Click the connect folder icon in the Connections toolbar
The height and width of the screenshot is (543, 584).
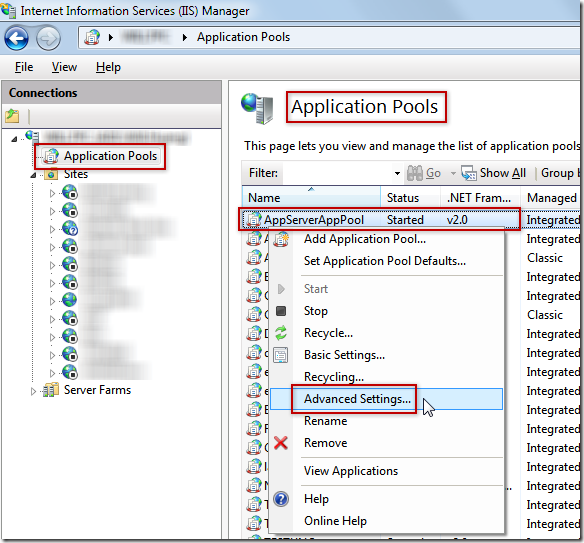pyautogui.click(x=12, y=116)
